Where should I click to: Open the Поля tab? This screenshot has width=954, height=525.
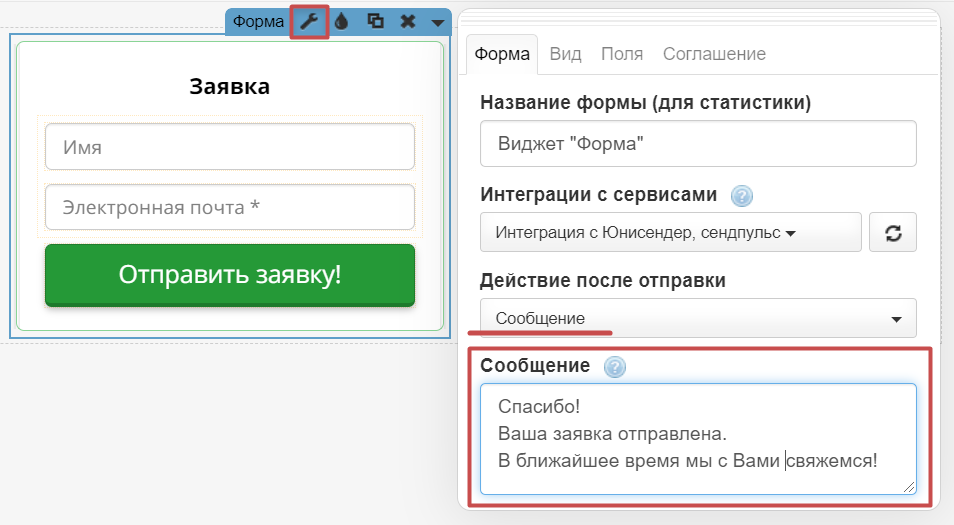point(621,54)
